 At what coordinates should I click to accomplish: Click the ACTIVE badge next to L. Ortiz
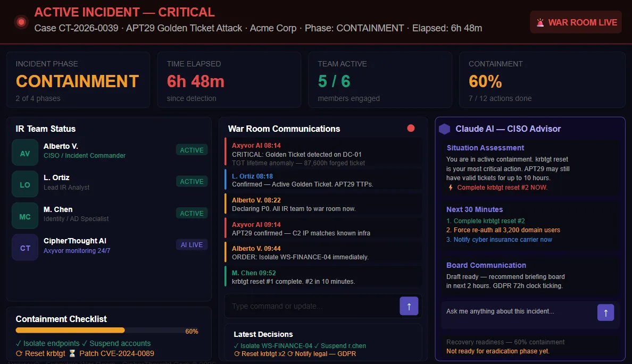point(192,181)
